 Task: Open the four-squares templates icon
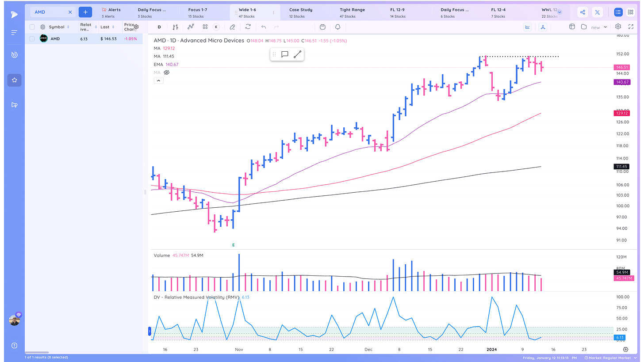point(205,27)
